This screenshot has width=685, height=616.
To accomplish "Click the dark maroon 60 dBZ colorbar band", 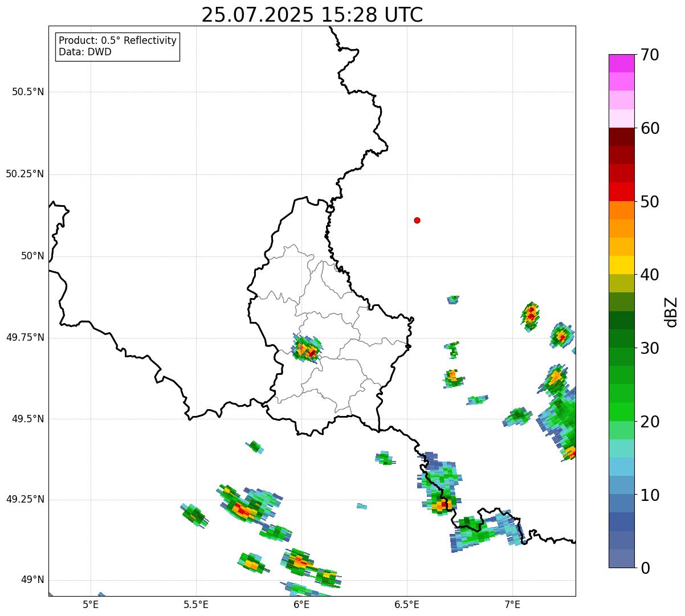I will pos(622,137).
